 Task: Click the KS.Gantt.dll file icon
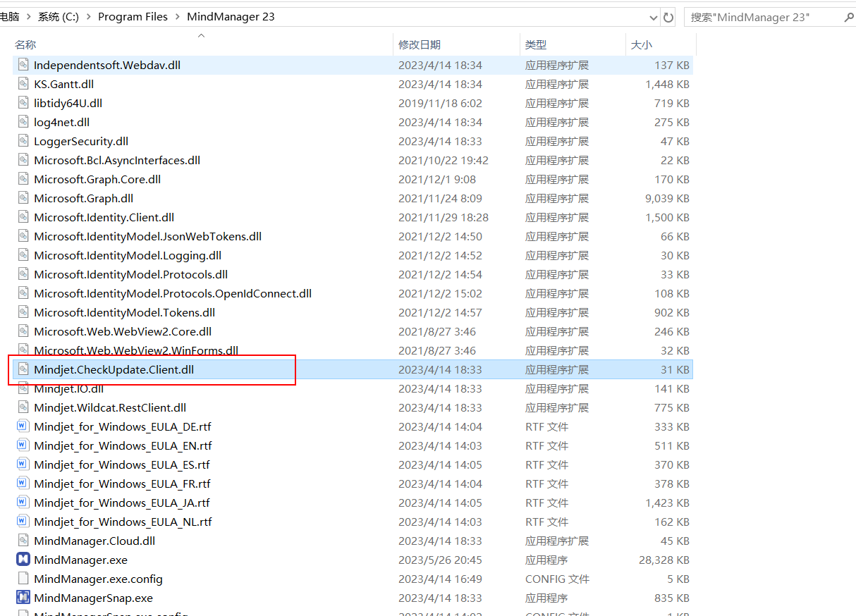pos(23,84)
